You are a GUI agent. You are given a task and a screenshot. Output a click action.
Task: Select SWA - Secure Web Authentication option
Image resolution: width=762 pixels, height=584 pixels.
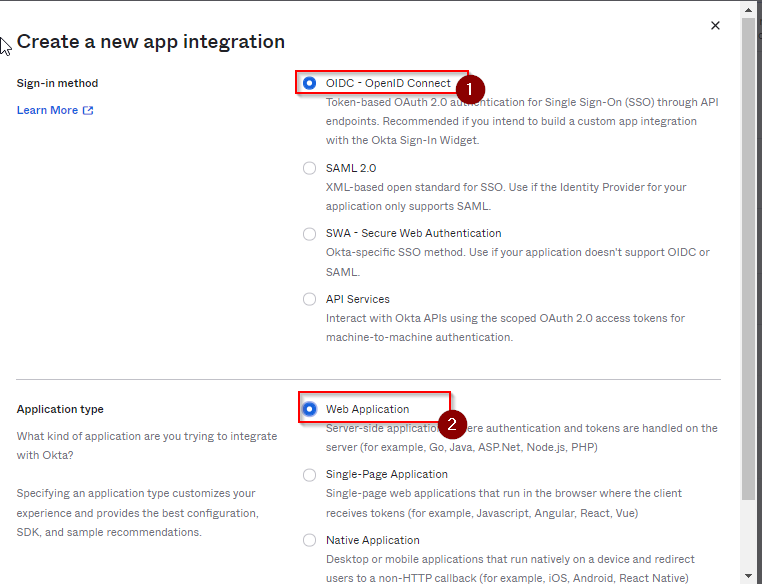tap(310, 233)
